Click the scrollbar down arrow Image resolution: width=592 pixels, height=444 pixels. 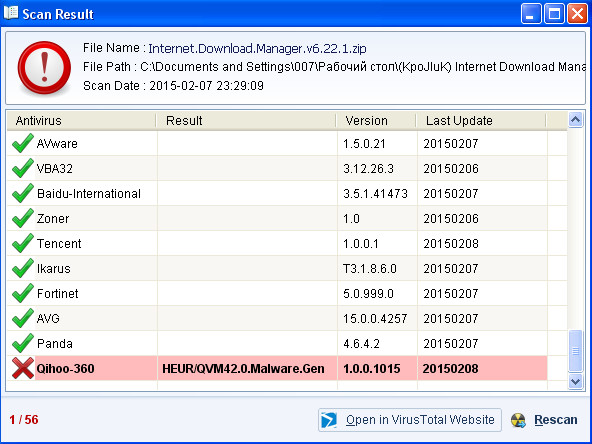575,381
